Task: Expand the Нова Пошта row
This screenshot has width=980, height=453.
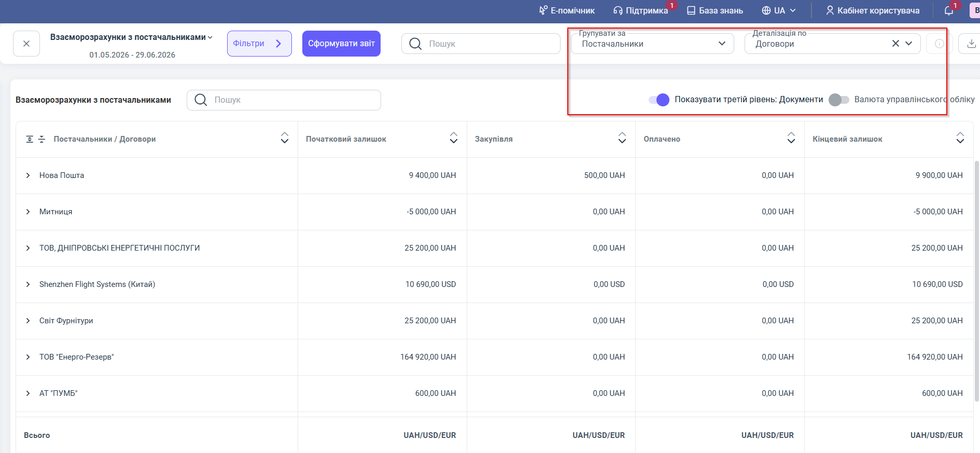Action: click(28, 175)
